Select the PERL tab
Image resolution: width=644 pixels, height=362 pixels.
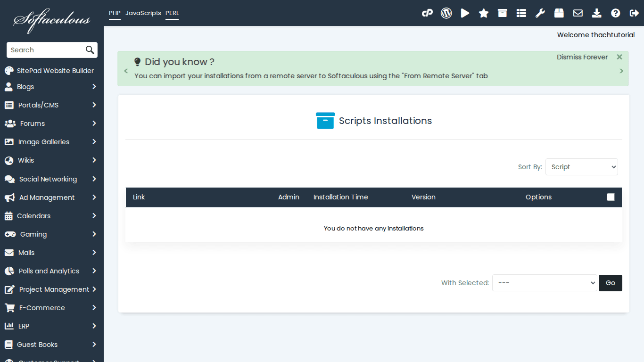click(172, 13)
